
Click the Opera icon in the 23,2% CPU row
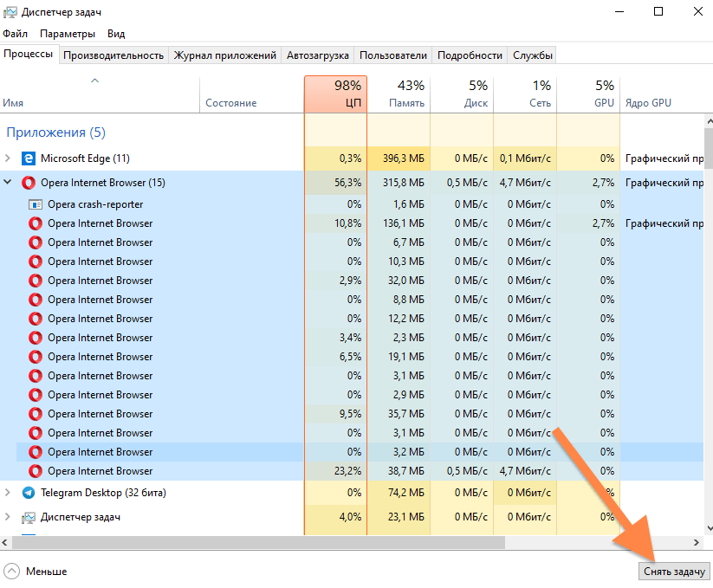36,471
